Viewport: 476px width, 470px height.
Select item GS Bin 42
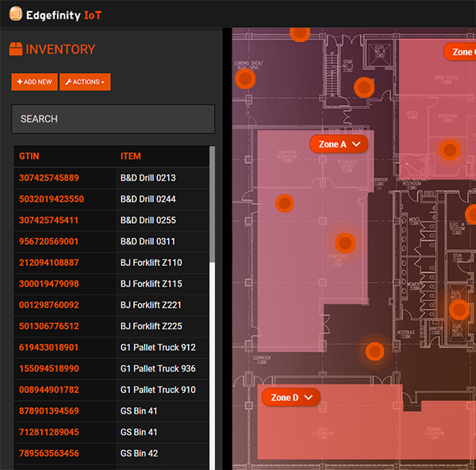tap(140, 453)
